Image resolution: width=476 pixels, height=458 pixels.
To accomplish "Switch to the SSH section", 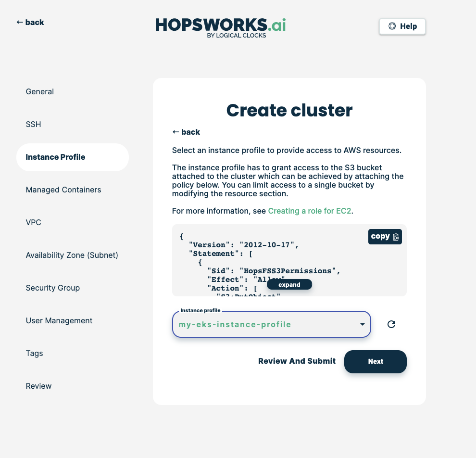I will (x=34, y=124).
